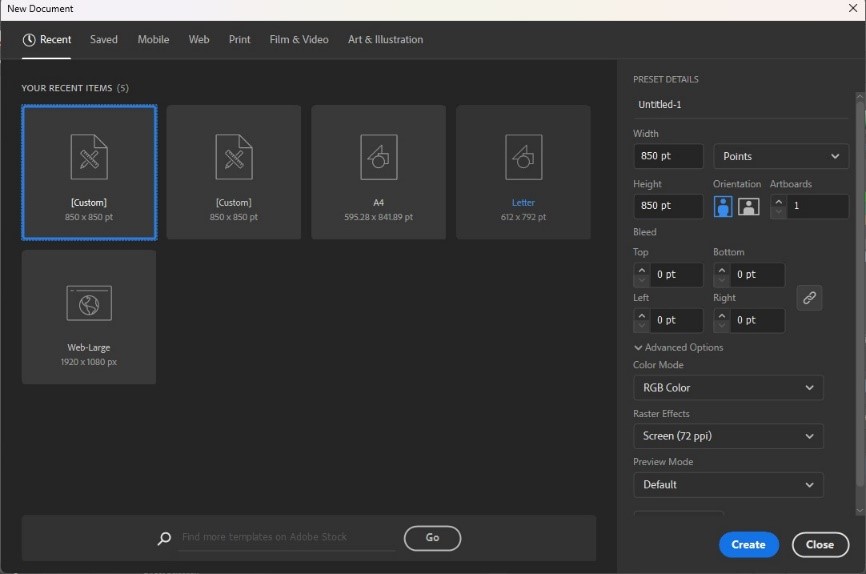Choose the Letter recent preset
866x574 pixels.
click(x=523, y=172)
